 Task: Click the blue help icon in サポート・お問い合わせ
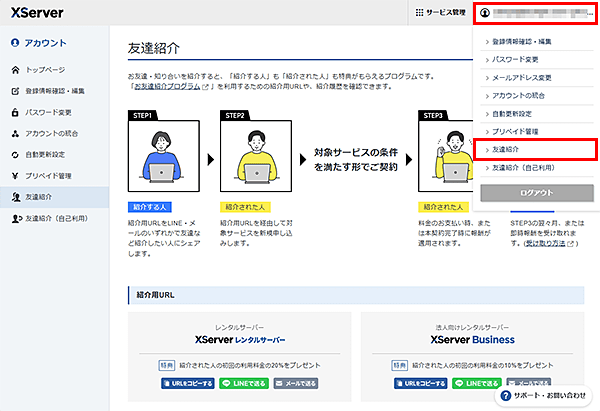(x=505, y=395)
